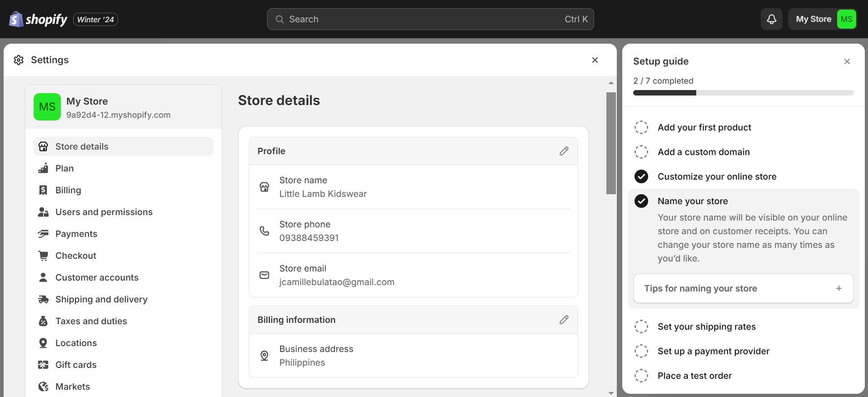Select Markets in settings sidebar
This screenshot has height=397, width=868.
[x=124, y=387]
